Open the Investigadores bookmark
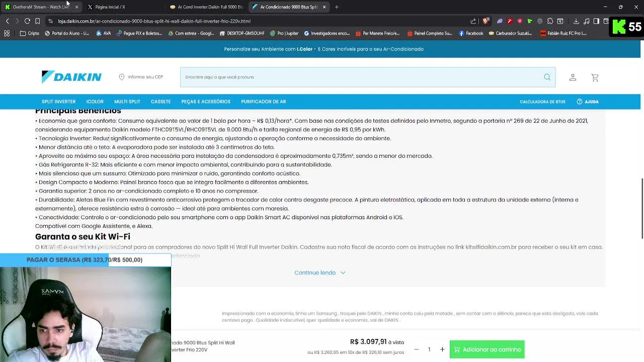The width and height of the screenshot is (644, 362). pyautogui.click(x=327, y=33)
